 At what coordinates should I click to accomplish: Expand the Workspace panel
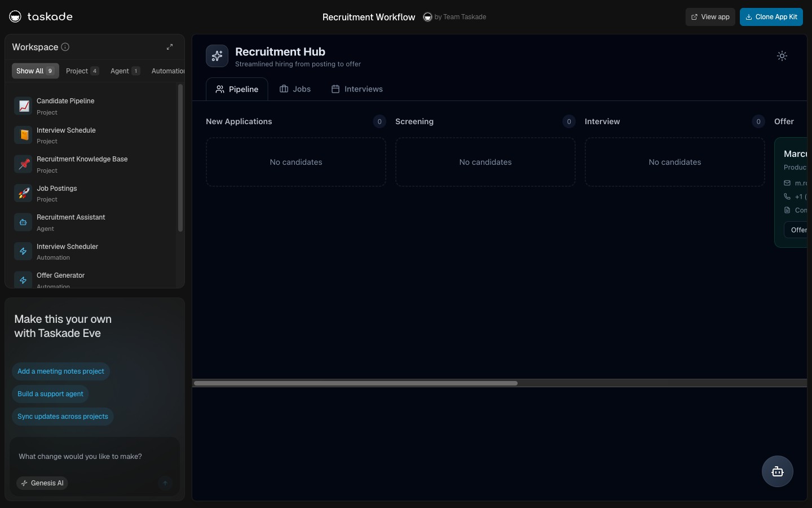[170, 47]
